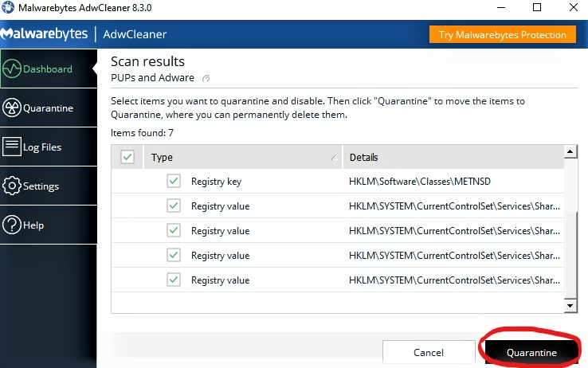Screen dimensions: 588x368
Task: Click the results list vertical scrollbar thumb
Action: coord(570,255)
